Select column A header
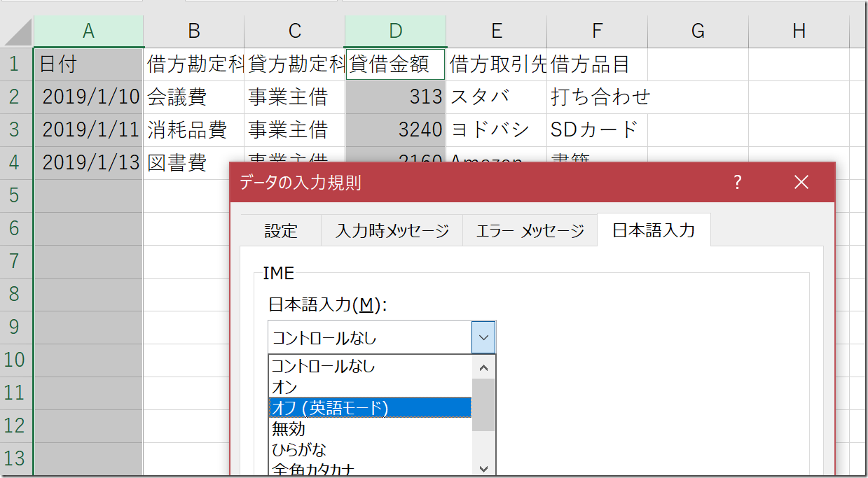Screen dimensions: 868x478 pyautogui.click(x=88, y=31)
